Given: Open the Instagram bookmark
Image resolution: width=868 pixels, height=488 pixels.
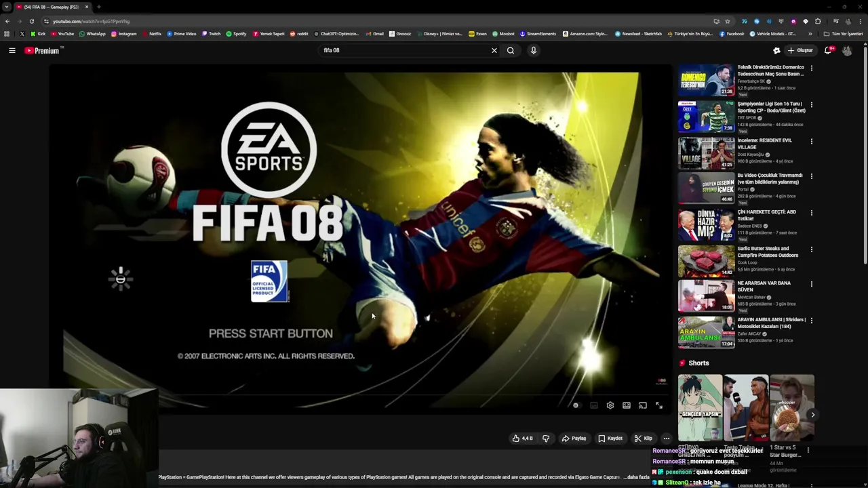Looking at the screenshot, I should point(123,33).
